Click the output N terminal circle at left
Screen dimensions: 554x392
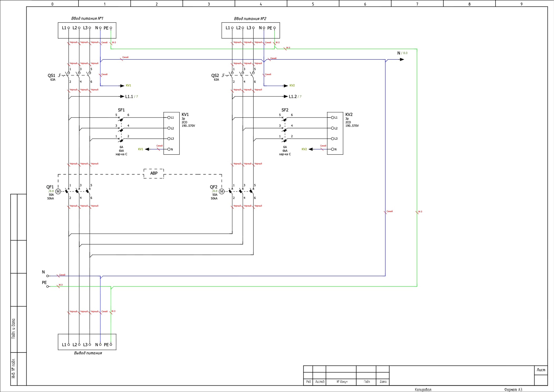(48, 276)
